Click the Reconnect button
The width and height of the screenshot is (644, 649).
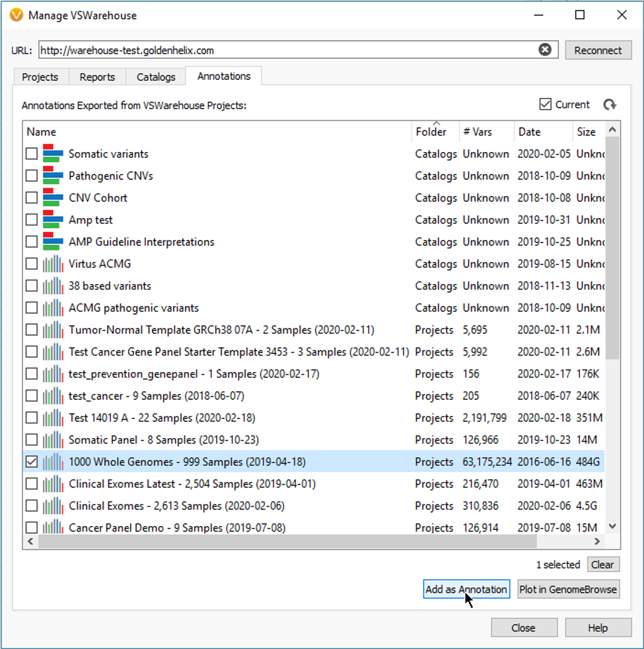tap(598, 50)
